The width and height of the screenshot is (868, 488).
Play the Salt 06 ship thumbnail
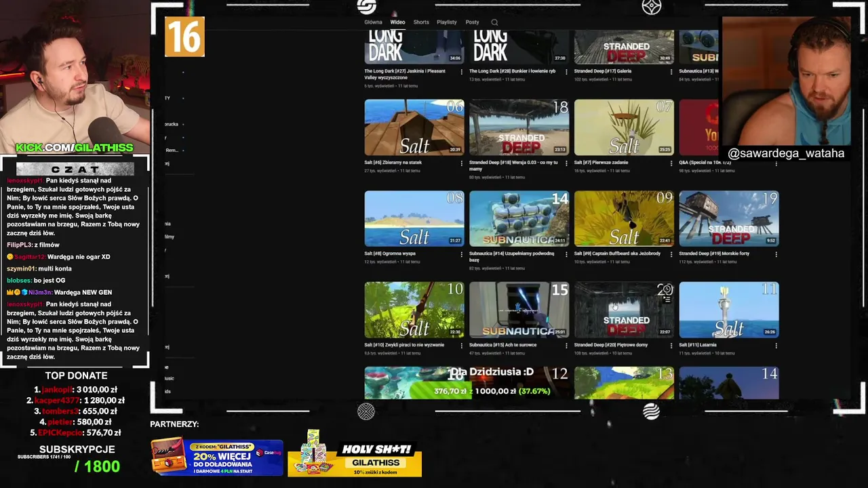(x=414, y=127)
